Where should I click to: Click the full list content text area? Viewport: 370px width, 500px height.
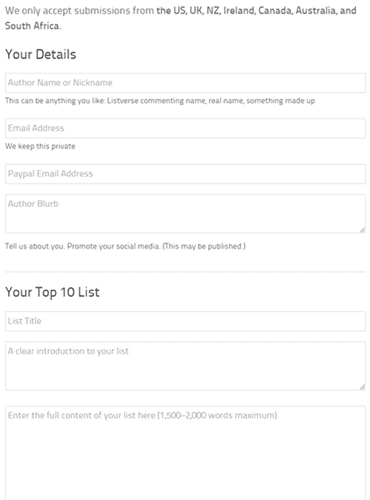click(185, 453)
